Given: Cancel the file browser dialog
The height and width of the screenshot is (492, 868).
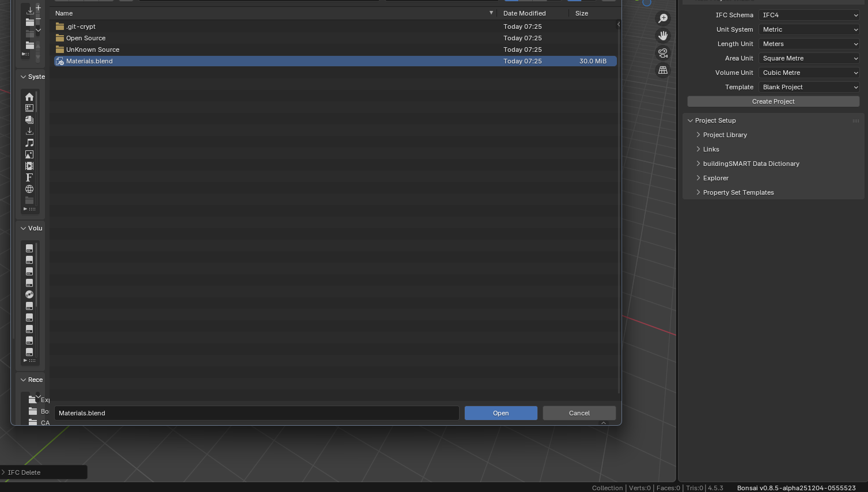Looking at the screenshot, I should click(579, 413).
